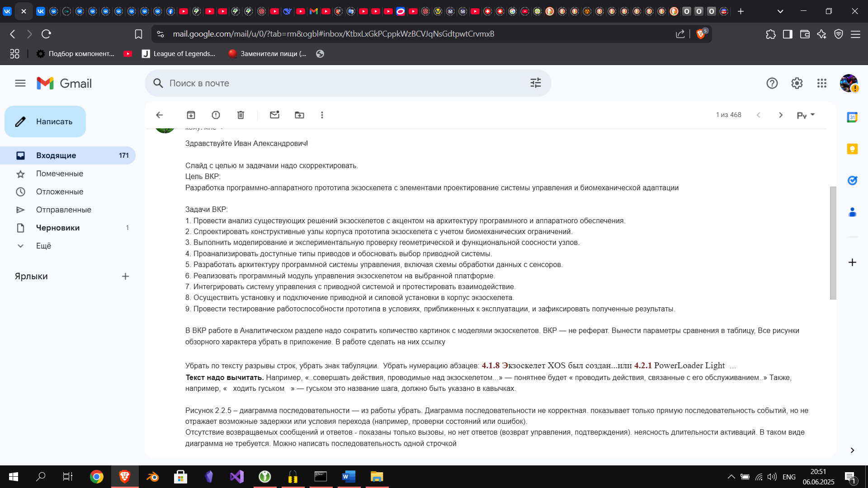Open Contacts side panel icon
The height and width of the screenshot is (488, 868).
852,212
